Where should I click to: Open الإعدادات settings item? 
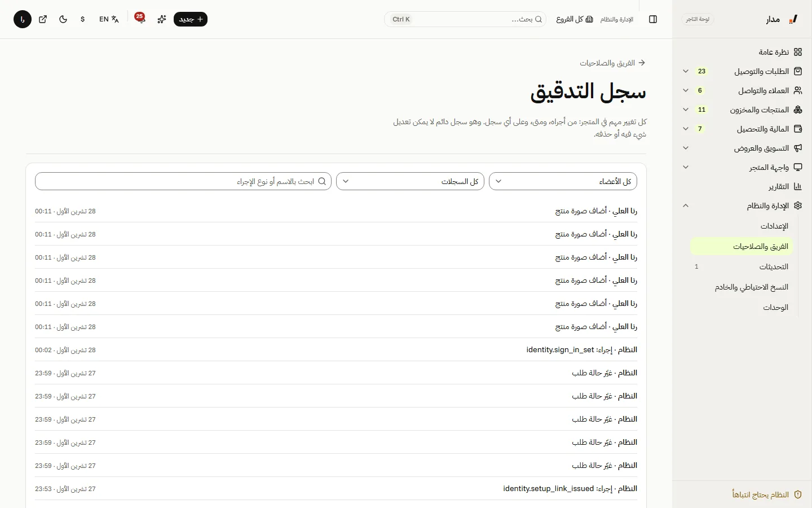tap(742, 226)
